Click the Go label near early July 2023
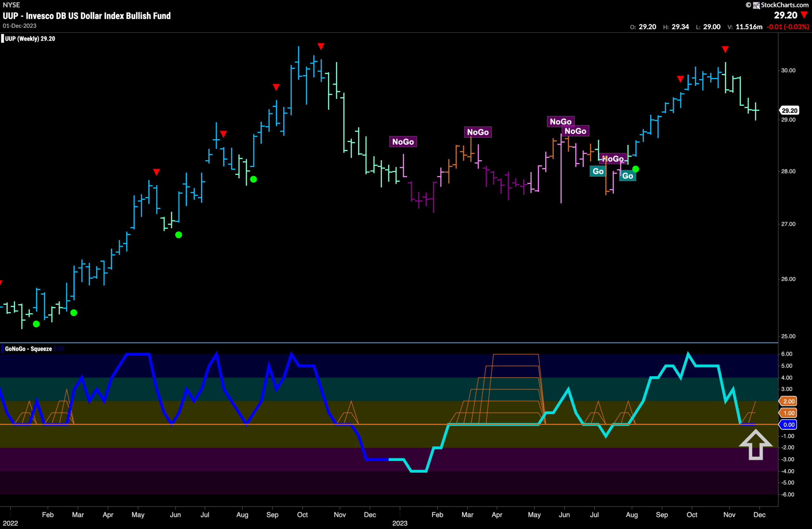 (598, 171)
